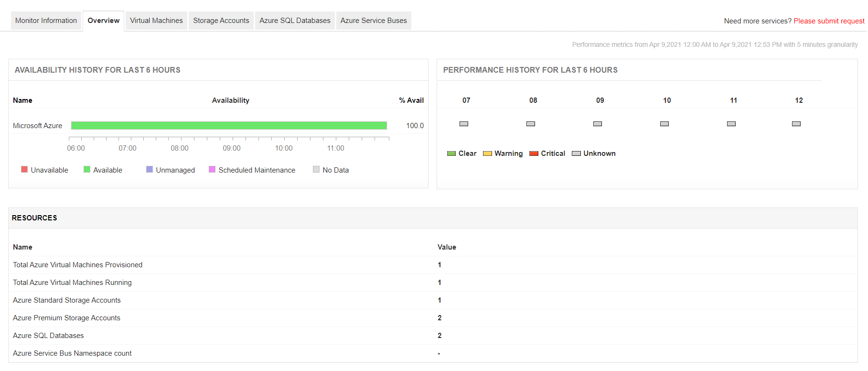The image size is (868, 371).
Task: Click the Scheduled Maintenance pink legend swatch
Action: (212, 169)
